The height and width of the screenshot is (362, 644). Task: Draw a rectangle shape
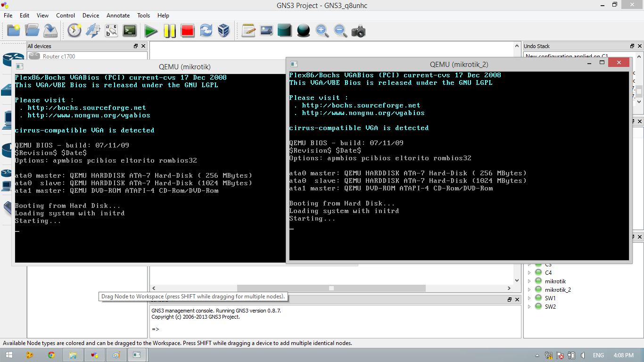285,31
